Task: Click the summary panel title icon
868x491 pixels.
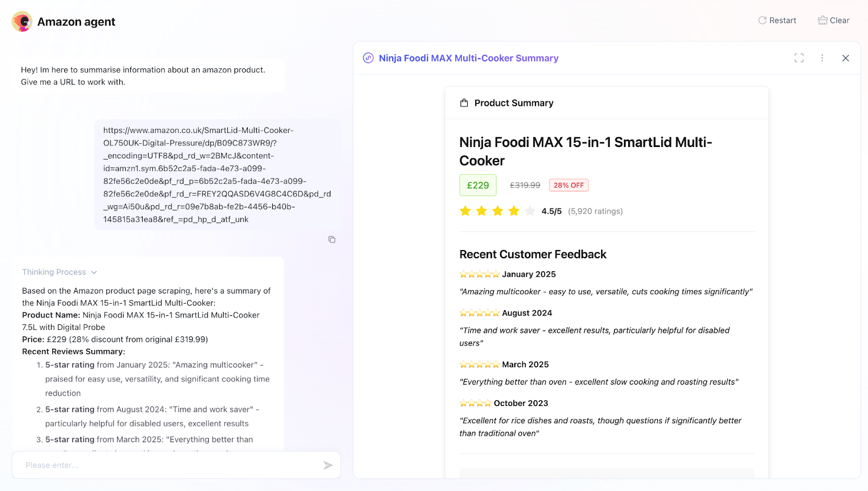Action: [368, 58]
